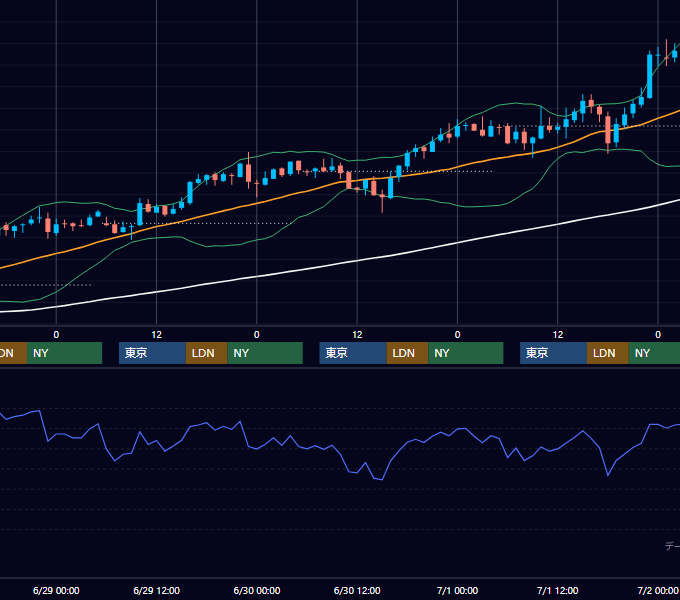The image size is (680, 600).
Task: Click the 7/1 12:00 date label
Action: point(557,590)
